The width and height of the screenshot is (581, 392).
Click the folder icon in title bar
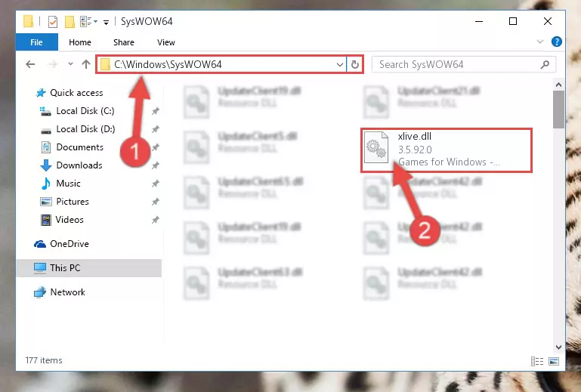tap(29, 21)
